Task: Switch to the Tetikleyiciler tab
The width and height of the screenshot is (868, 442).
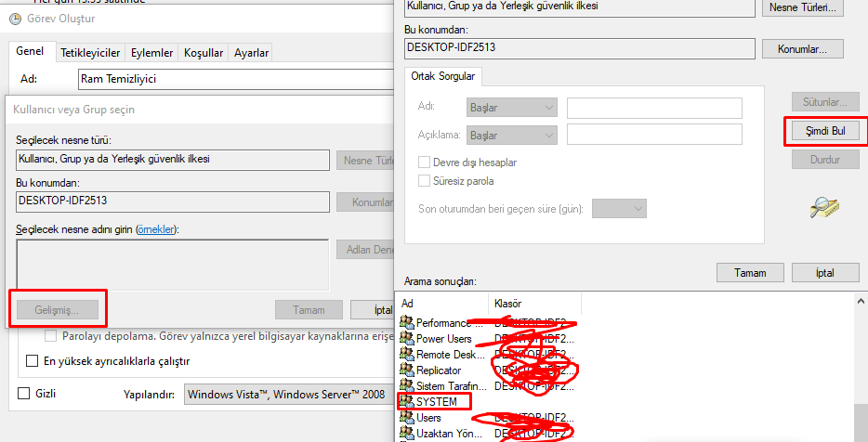Action: click(x=90, y=53)
